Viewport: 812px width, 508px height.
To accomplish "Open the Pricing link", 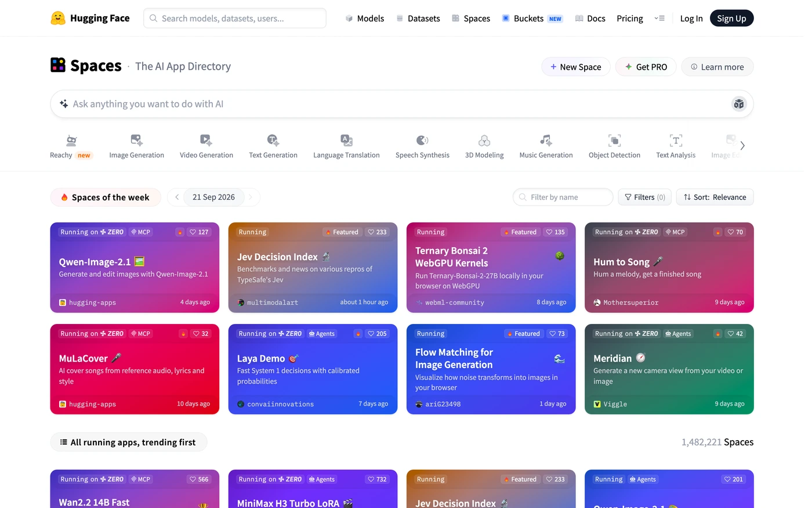I will (630, 19).
